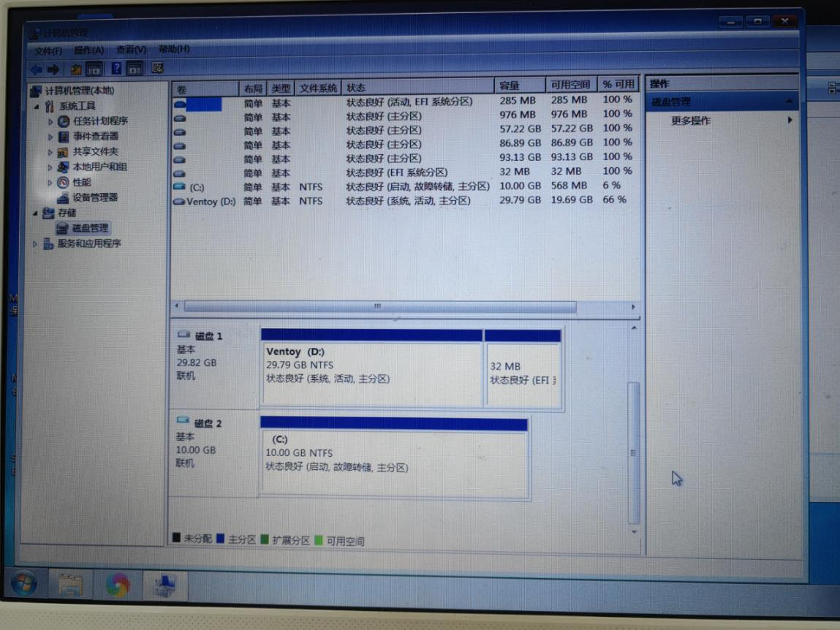Toggle the show/hide console tree icon
The width and height of the screenshot is (840, 630).
94,69
